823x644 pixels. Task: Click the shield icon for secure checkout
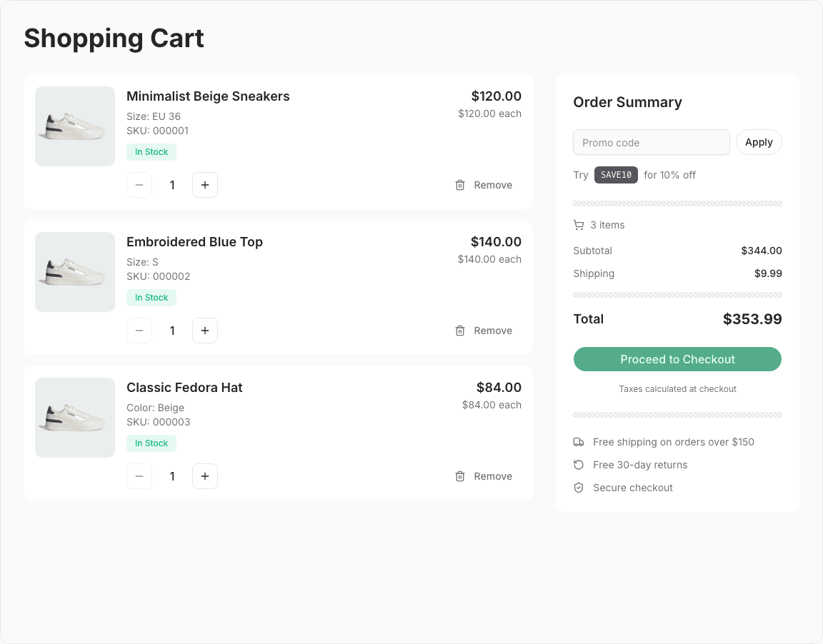point(579,488)
